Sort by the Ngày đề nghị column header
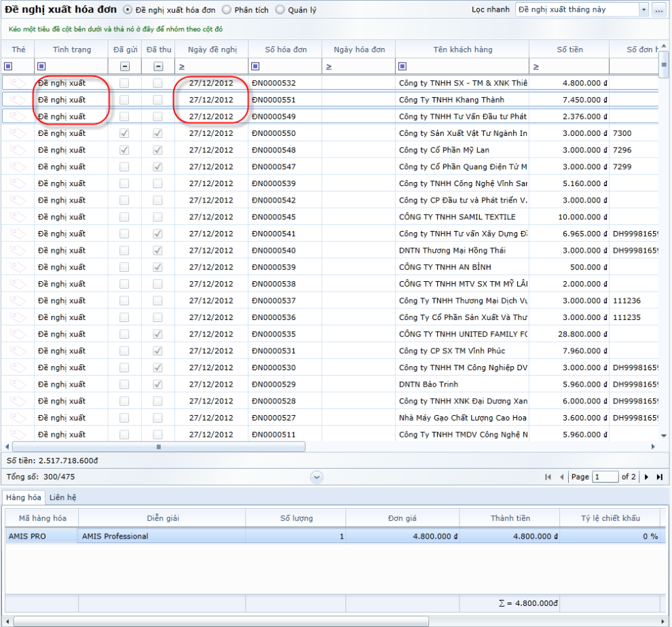 point(212,50)
